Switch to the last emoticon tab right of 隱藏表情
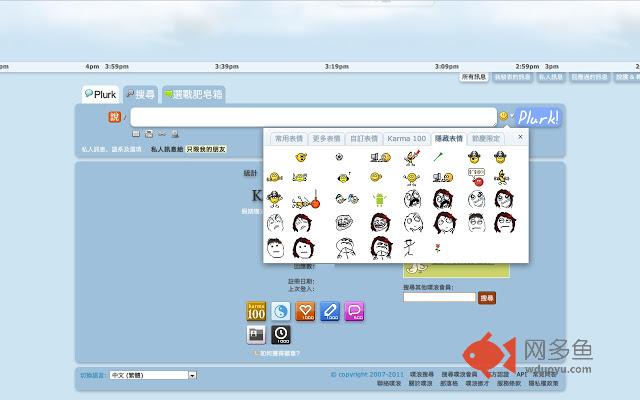 pyautogui.click(x=486, y=139)
